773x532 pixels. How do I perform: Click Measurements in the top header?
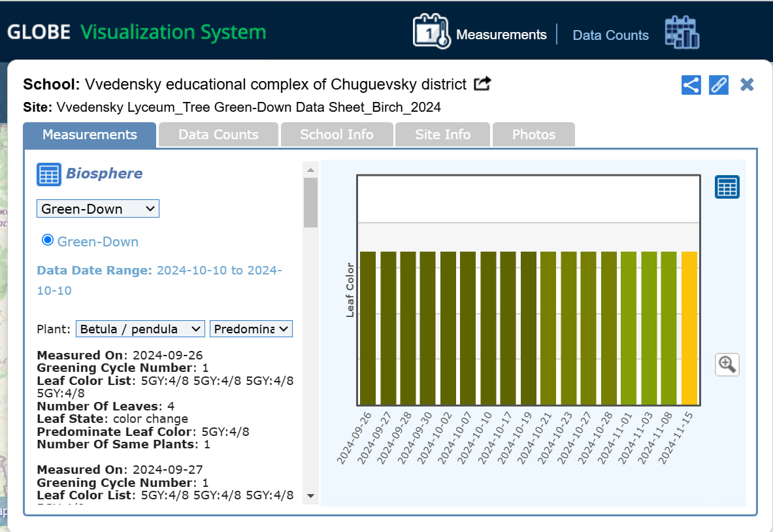click(x=501, y=35)
